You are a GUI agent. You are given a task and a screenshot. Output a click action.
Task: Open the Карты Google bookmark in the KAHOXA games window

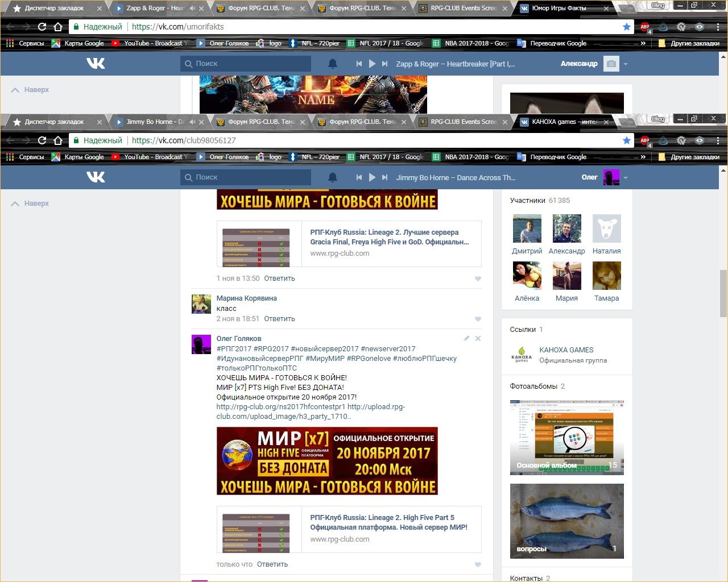(x=78, y=157)
